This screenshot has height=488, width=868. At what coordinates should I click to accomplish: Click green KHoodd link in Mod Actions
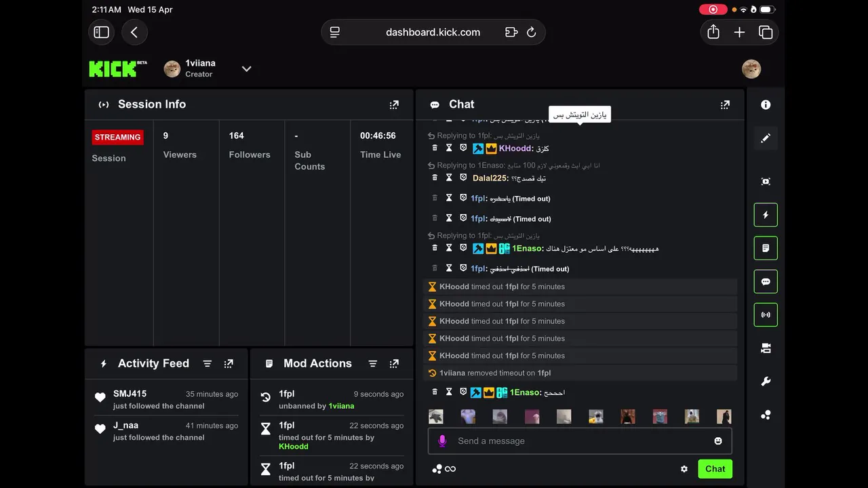pos(294,447)
